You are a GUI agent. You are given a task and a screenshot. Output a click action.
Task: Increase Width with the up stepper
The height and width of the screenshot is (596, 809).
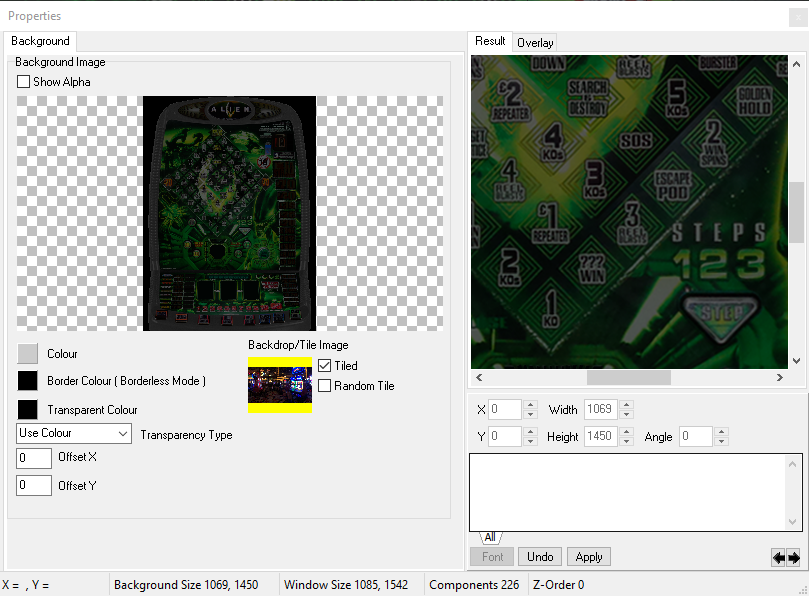click(x=626, y=405)
